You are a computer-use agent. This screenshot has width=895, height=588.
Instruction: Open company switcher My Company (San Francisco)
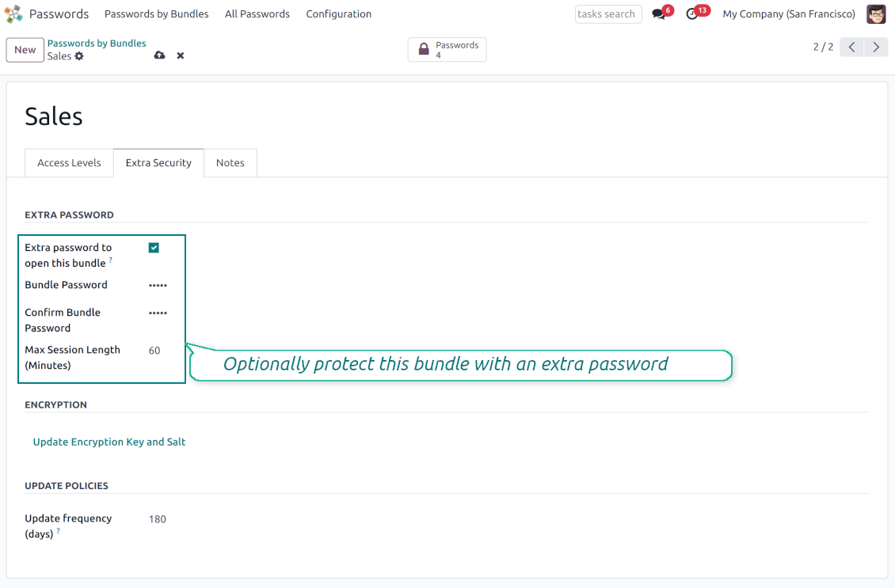[788, 14]
